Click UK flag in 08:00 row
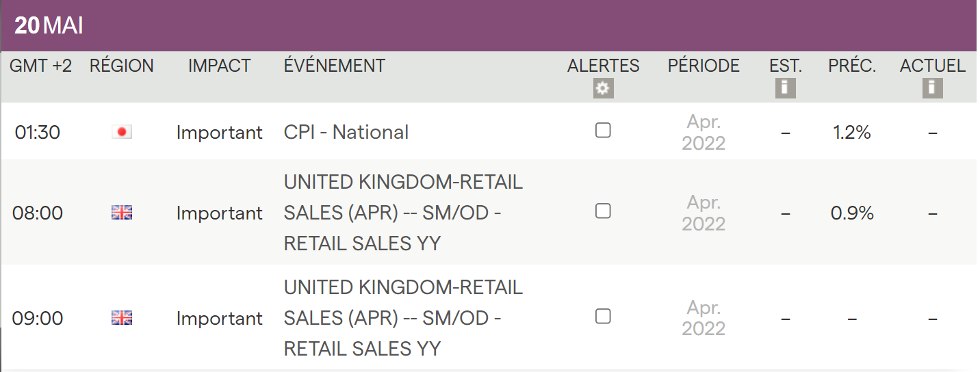The image size is (980, 372). click(122, 213)
